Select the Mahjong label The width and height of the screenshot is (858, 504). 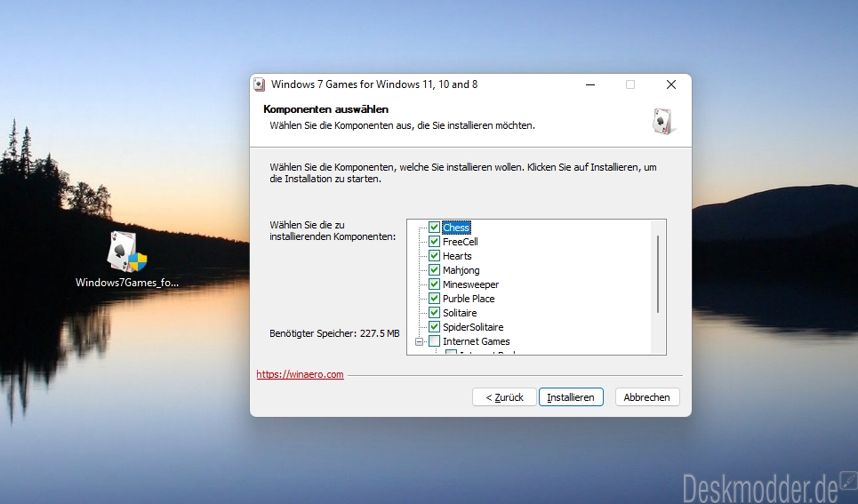point(461,270)
